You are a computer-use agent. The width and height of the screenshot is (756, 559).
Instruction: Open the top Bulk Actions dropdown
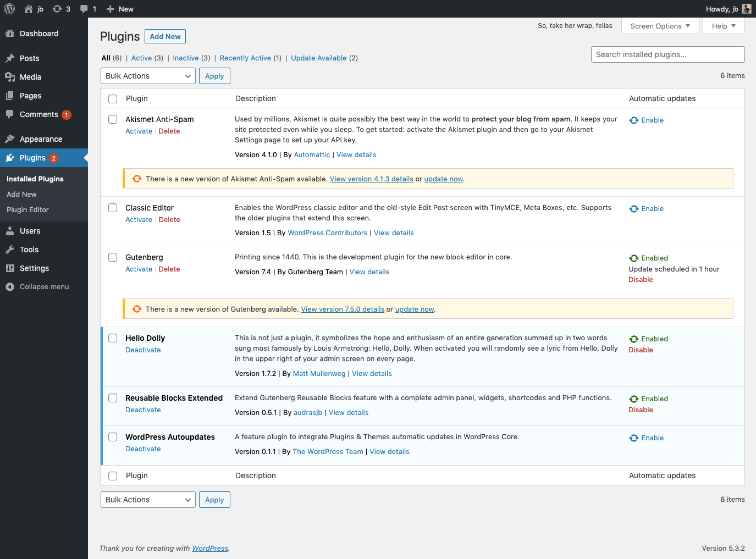[148, 76]
